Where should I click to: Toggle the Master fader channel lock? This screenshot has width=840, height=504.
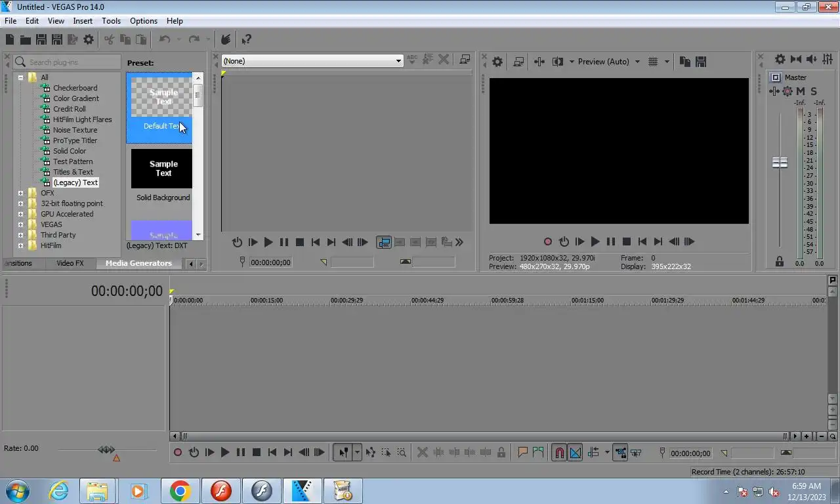[x=780, y=262]
